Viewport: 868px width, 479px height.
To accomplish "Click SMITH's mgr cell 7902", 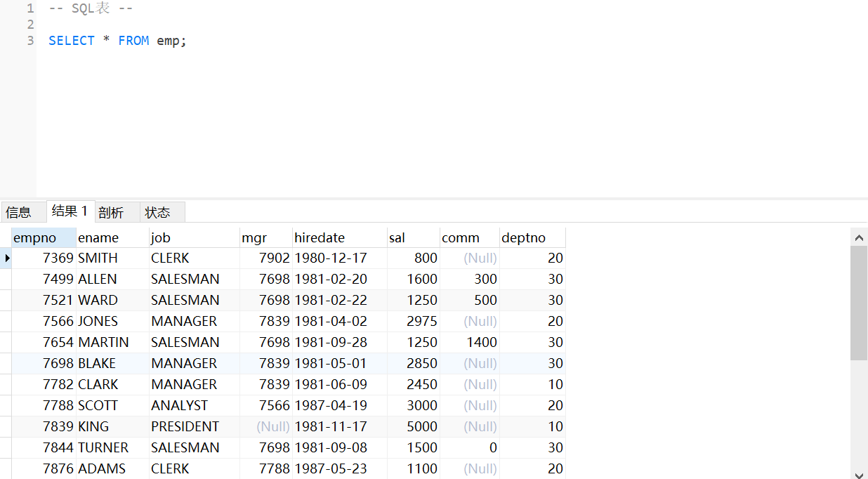I will click(x=266, y=258).
